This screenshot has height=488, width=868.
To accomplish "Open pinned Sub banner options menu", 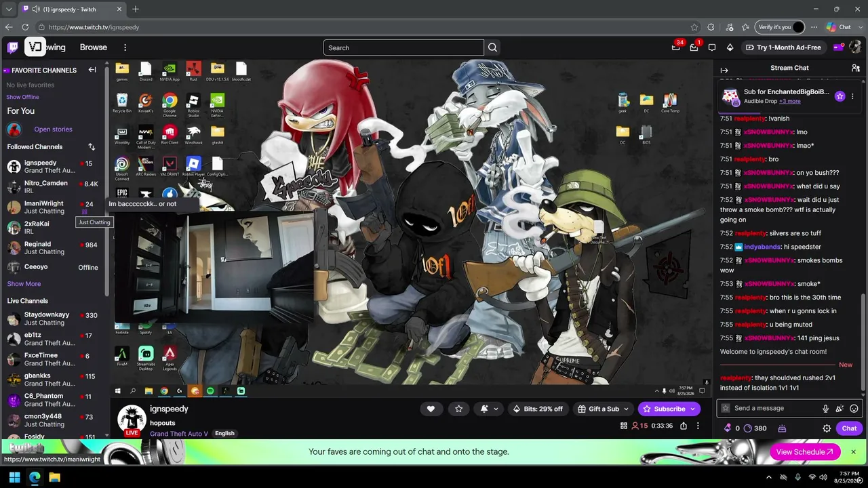I will 852,96.
